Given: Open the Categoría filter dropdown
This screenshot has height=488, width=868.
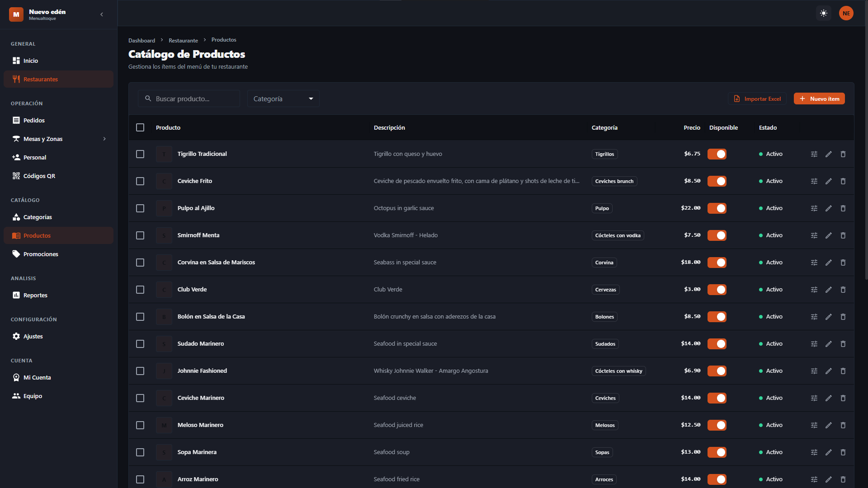Looking at the screenshot, I should [x=283, y=99].
